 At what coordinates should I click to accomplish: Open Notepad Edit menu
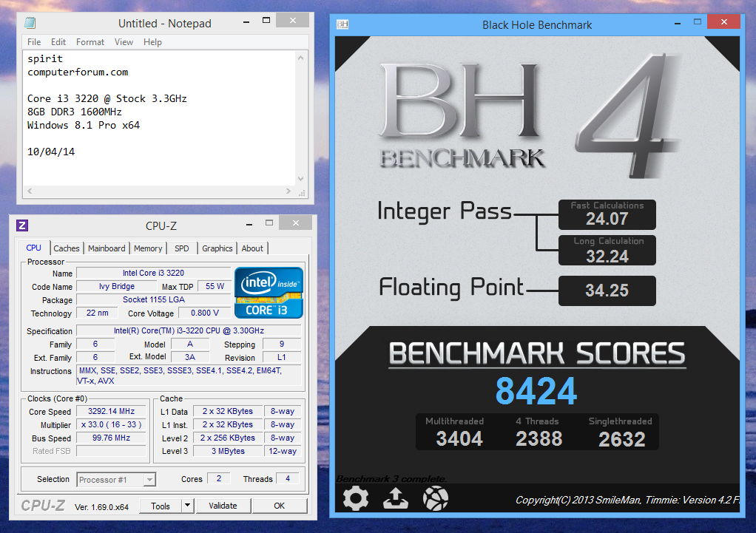click(x=58, y=42)
